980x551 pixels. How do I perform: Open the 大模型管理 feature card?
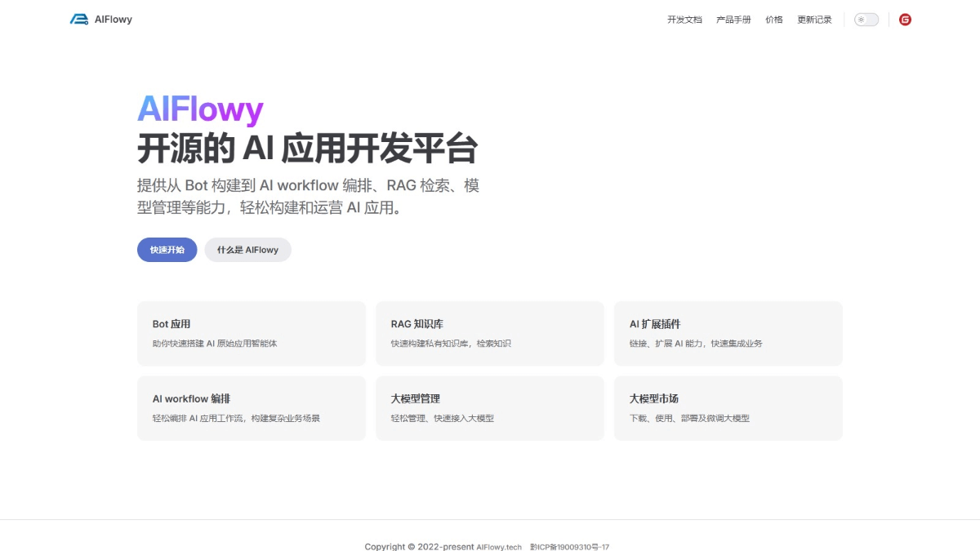pos(490,408)
